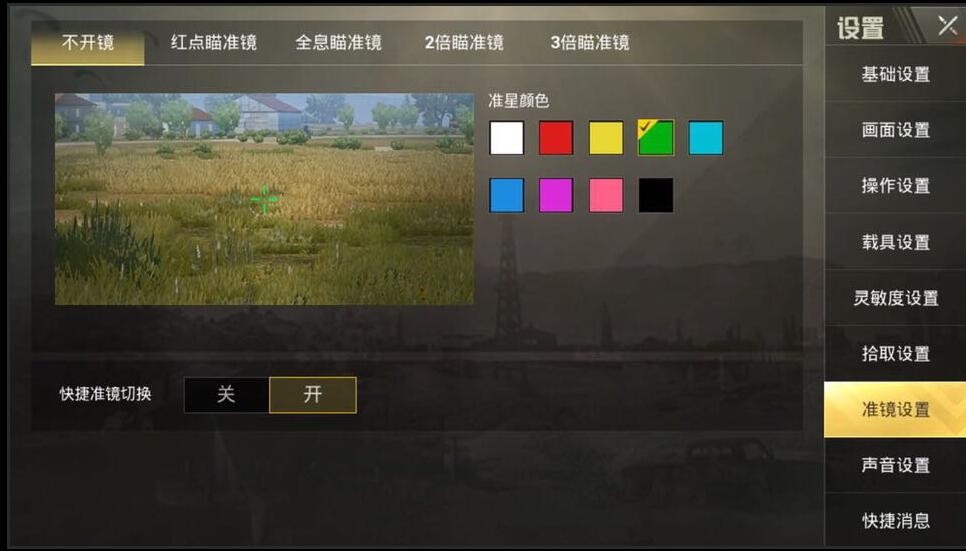Go to 画面设置 in the sidebar
Viewport: 966px width, 551px height.
click(895, 129)
